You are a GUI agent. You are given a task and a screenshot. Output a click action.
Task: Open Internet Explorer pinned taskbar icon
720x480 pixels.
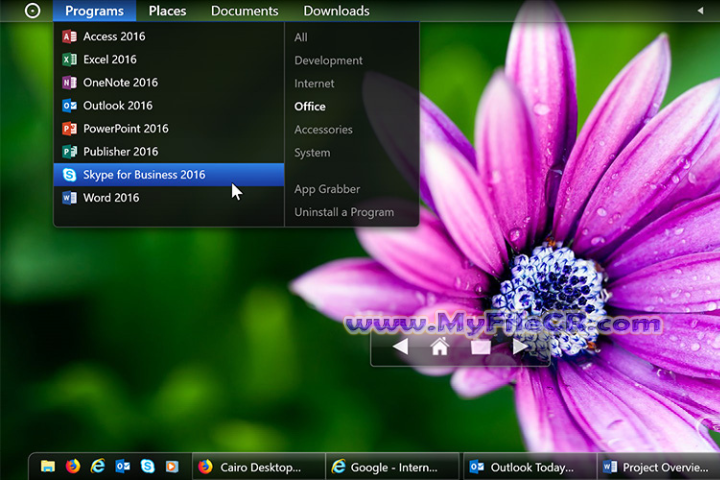tap(97, 466)
